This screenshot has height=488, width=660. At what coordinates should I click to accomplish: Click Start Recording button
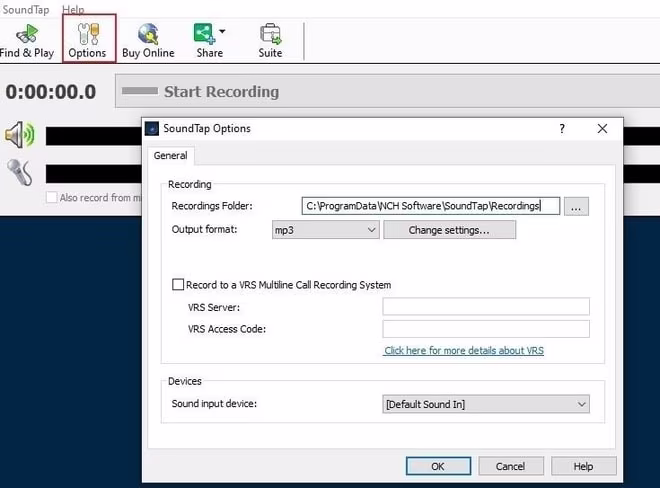387,91
